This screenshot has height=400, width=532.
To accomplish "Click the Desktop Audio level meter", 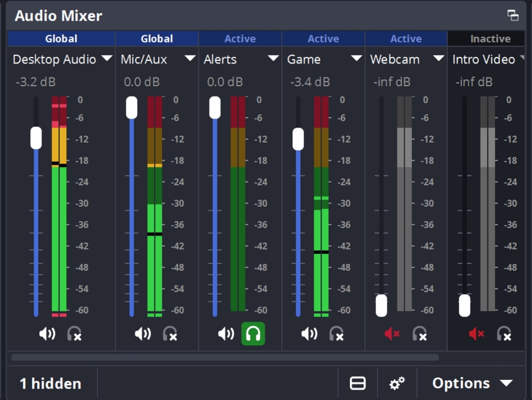I will 59,206.
